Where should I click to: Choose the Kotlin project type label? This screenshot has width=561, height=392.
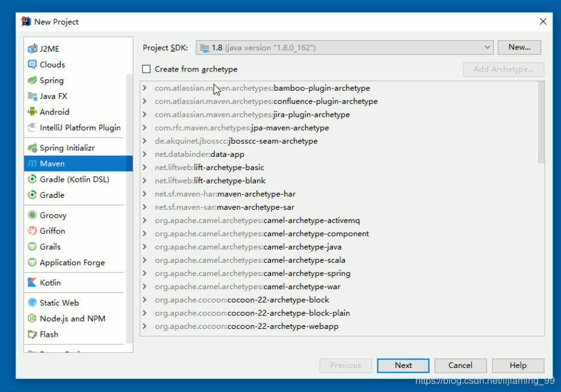[x=50, y=283]
